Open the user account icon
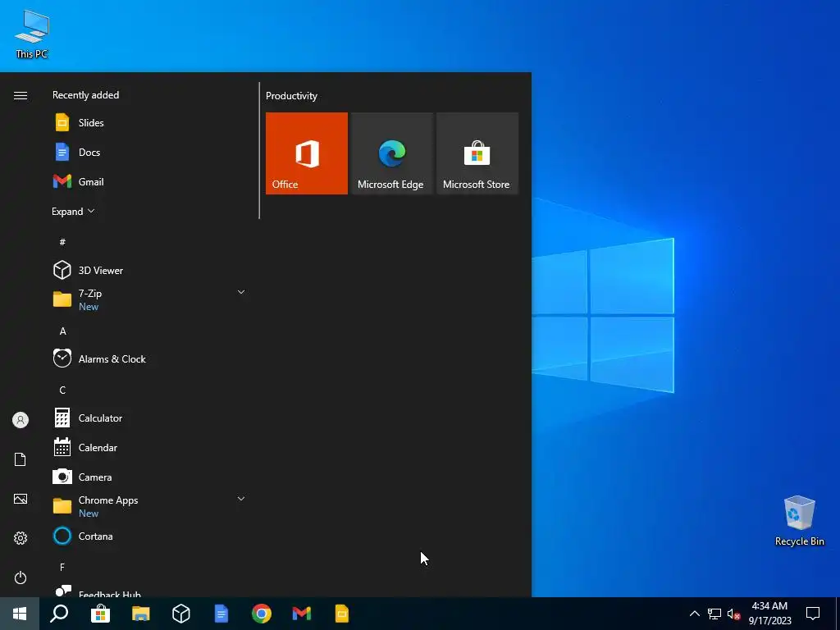The image size is (840, 630). click(21, 420)
